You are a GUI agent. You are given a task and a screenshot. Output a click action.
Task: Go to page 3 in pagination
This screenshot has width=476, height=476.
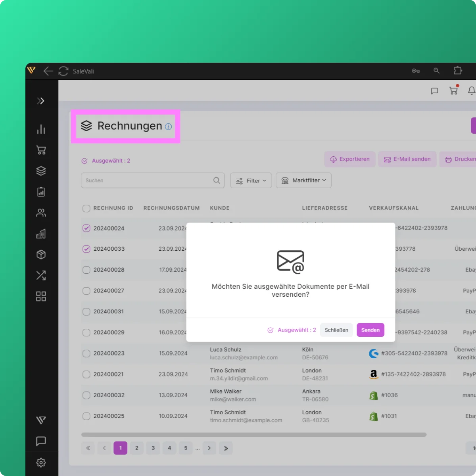click(x=153, y=448)
